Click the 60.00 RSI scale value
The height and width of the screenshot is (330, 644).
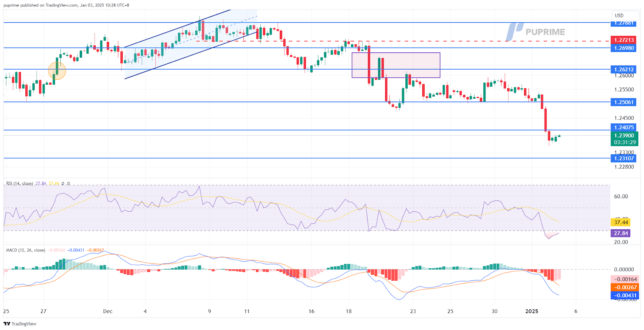coord(621,197)
